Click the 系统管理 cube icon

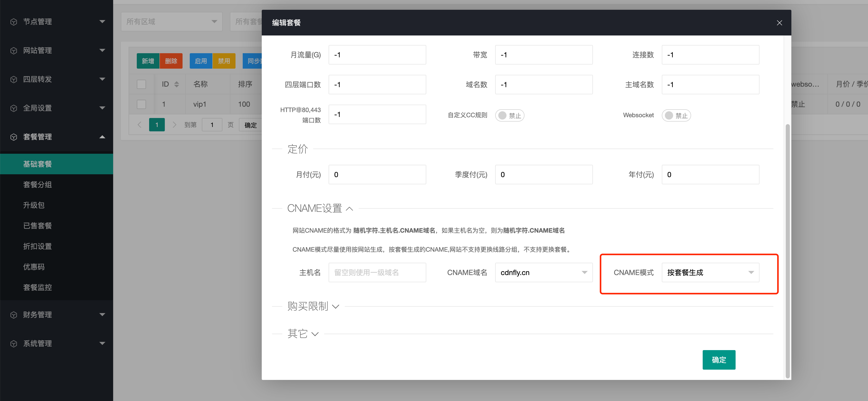tap(14, 344)
